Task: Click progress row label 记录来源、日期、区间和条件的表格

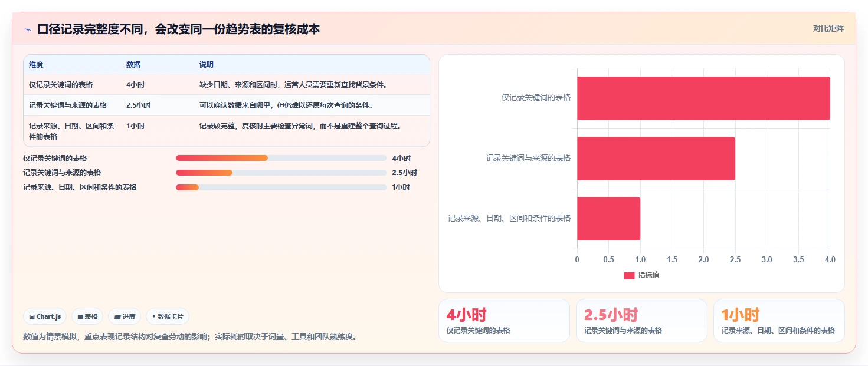Action: 80,187
